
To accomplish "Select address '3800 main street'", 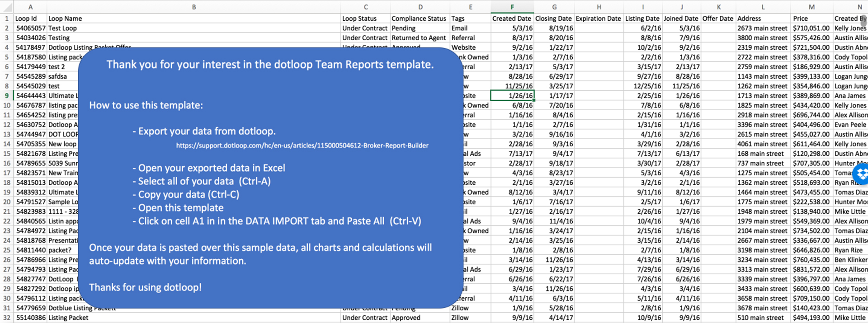I will point(763,38).
